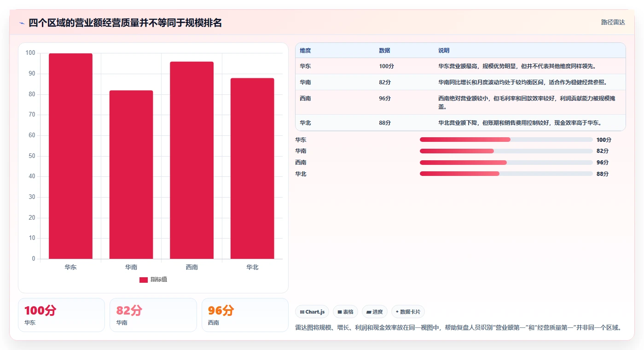Click the 西南 bar in the chart
Viewport: 644px width, 350px height.
point(191,160)
